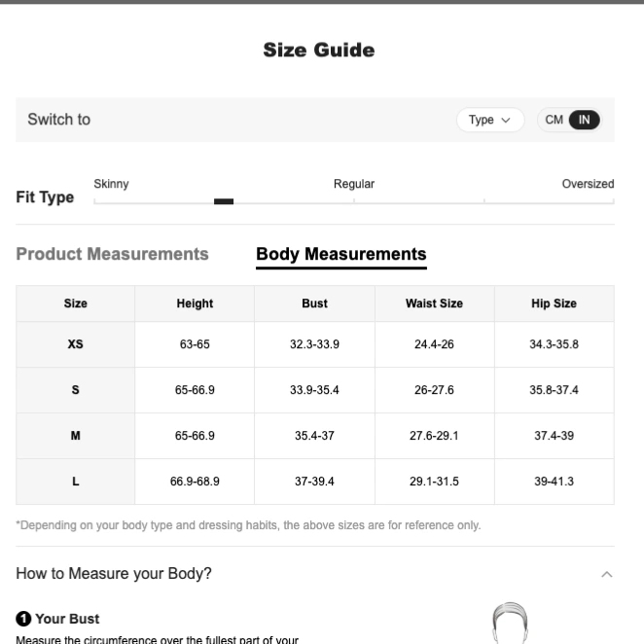The height and width of the screenshot is (644, 644).
Task: Open the Type dropdown
Action: point(490,120)
